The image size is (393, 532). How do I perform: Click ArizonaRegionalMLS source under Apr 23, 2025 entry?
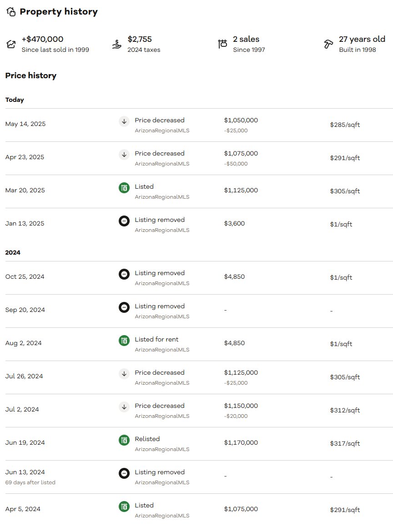tap(162, 164)
